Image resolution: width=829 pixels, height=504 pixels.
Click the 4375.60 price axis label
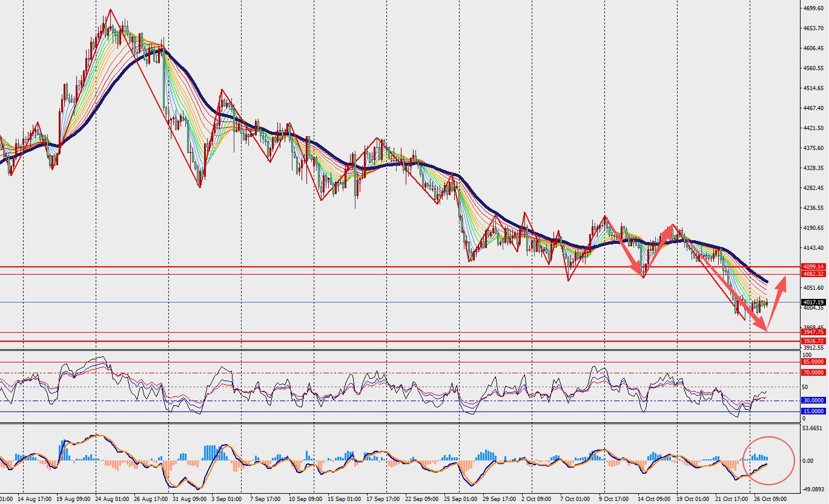click(813, 148)
